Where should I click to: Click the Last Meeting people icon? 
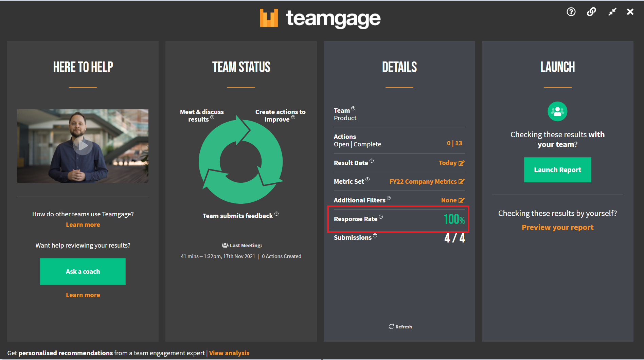[x=225, y=245]
